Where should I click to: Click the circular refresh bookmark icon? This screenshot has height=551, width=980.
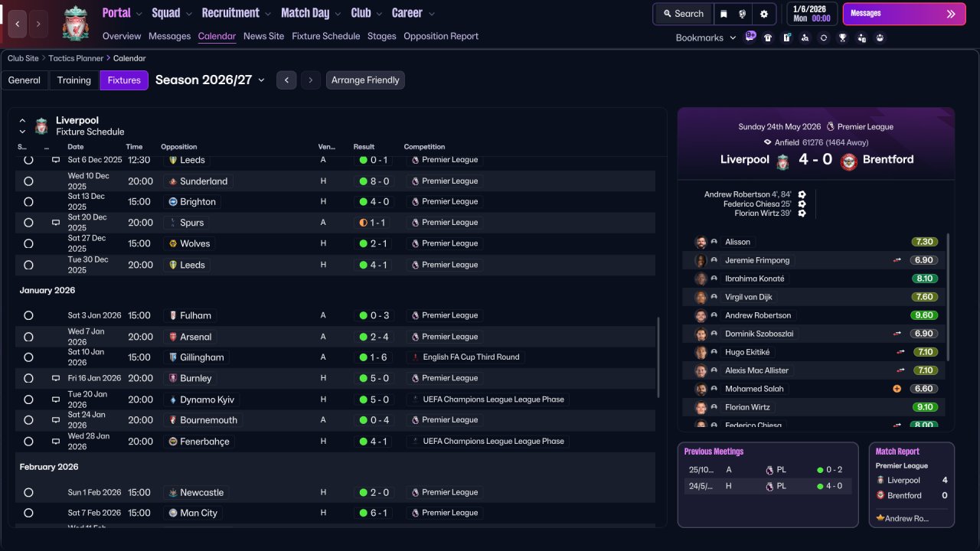click(x=824, y=37)
